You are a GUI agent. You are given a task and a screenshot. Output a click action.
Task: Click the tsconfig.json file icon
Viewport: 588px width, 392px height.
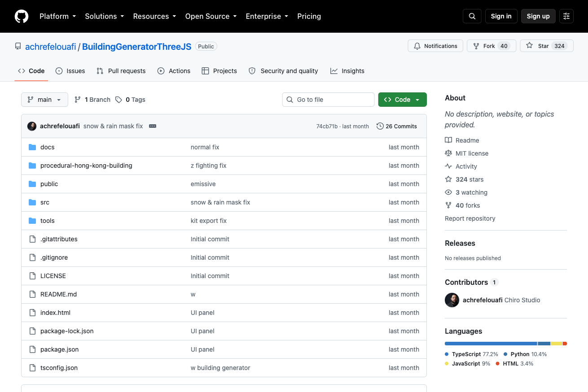(x=32, y=368)
